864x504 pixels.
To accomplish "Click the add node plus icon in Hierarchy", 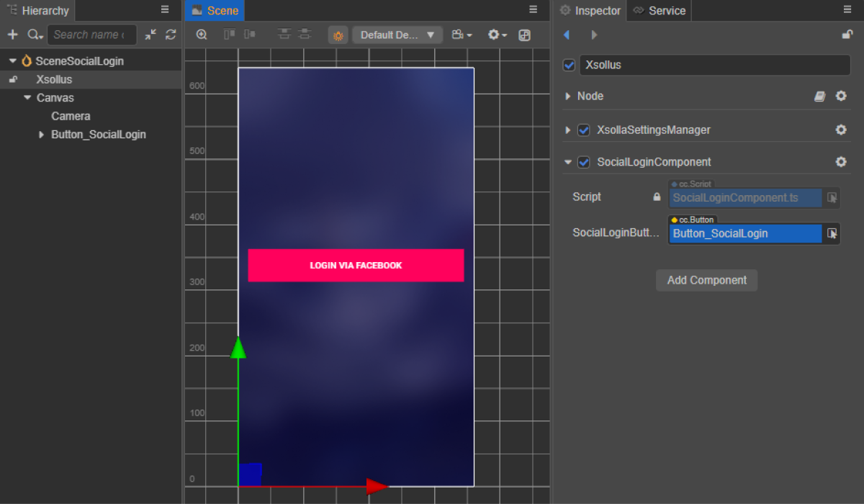I will click(12, 35).
